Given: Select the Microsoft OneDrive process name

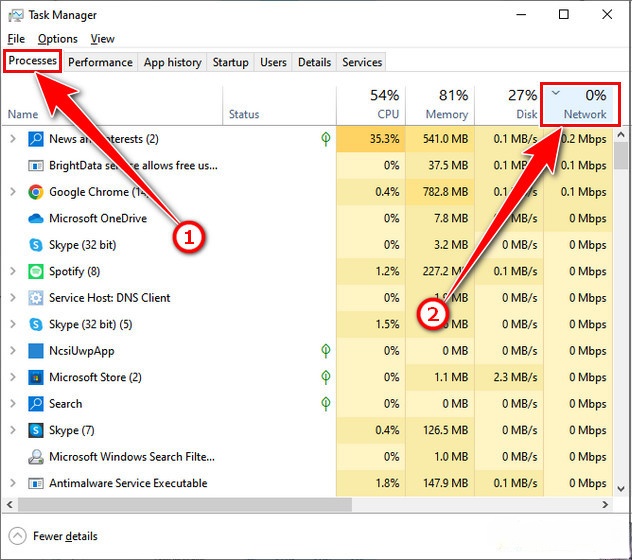Looking at the screenshot, I should coord(98,219).
